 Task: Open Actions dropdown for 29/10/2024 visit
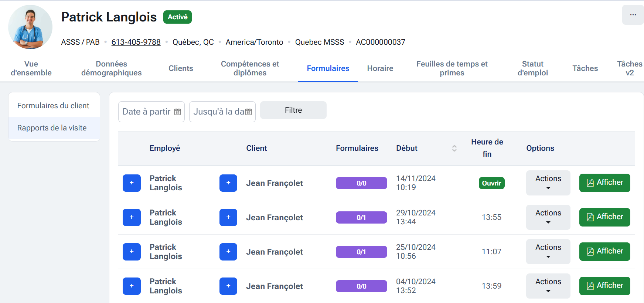pos(548,217)
